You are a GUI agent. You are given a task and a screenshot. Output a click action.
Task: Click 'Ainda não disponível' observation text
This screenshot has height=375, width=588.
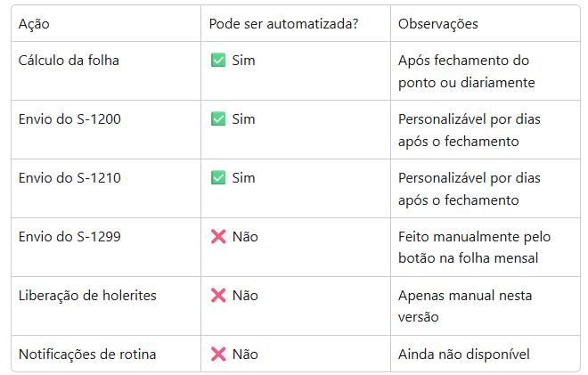[463, 355]
